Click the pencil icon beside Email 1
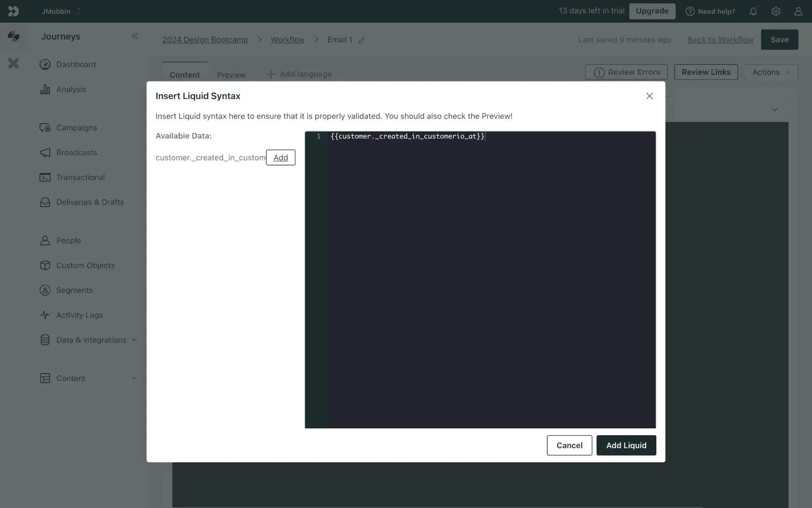812x508 pixels. tap(361, 40)
